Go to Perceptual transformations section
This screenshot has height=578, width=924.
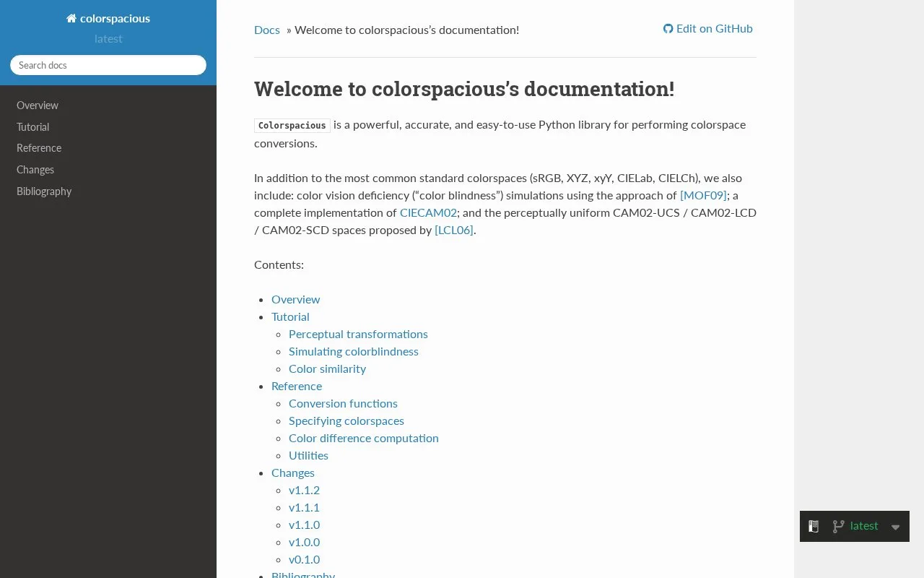pos(358,334)
